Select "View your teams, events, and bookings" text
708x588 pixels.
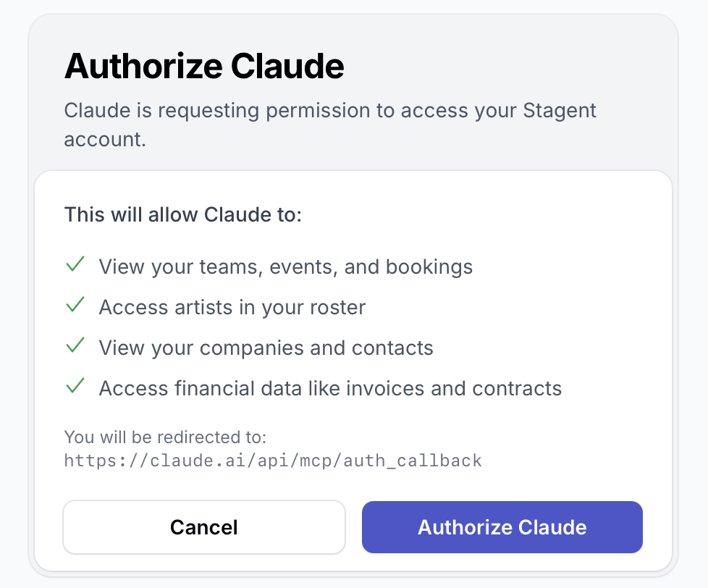tap(285, 266)
